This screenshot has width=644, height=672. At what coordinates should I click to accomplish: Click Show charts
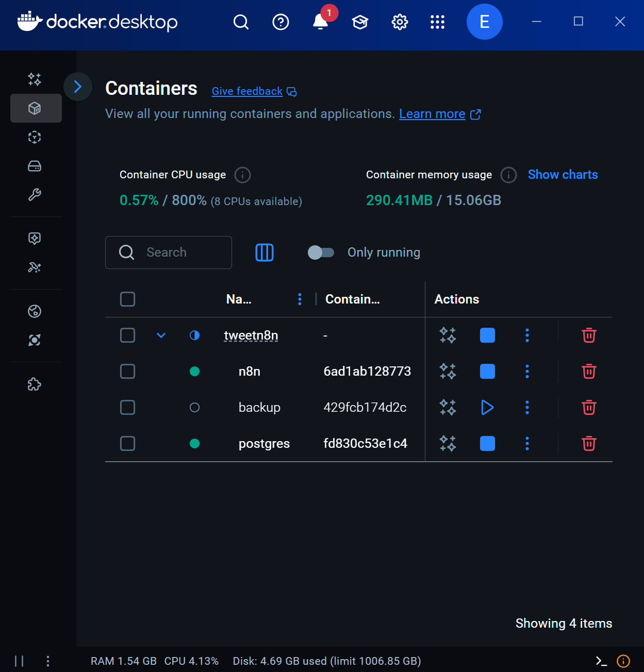coord(563,175)
